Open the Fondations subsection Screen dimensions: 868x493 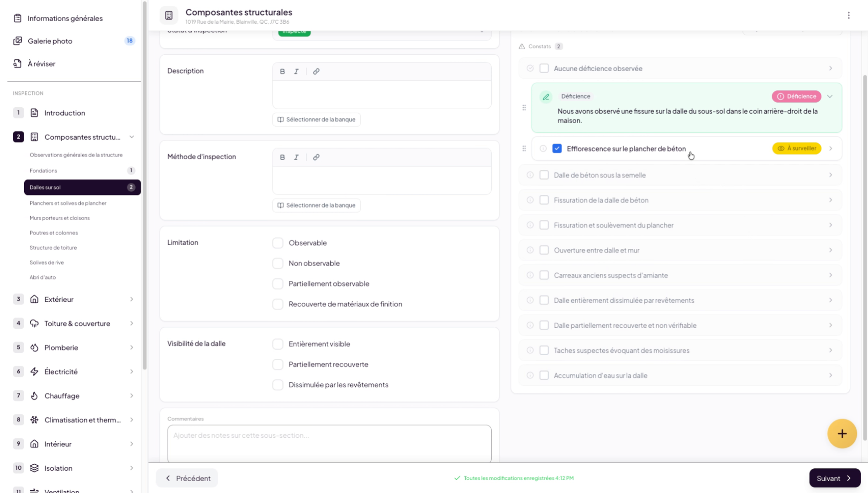[x=43, y=171]
